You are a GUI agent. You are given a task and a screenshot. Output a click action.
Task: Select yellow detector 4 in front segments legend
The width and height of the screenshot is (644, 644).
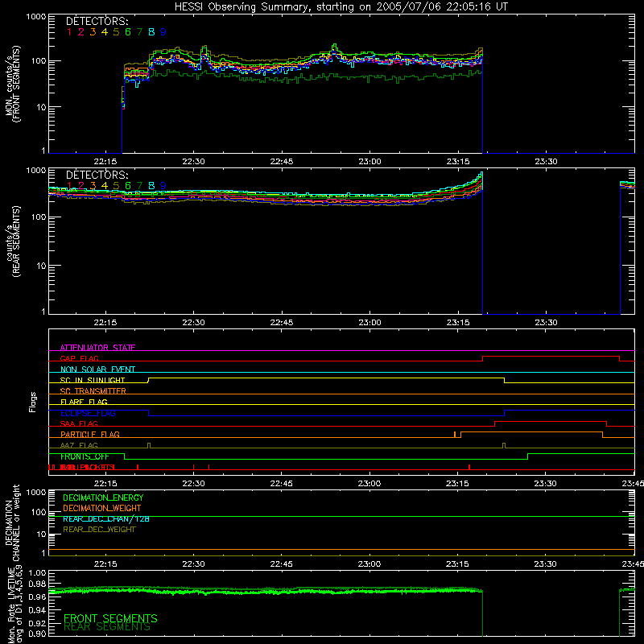[105, 31]
